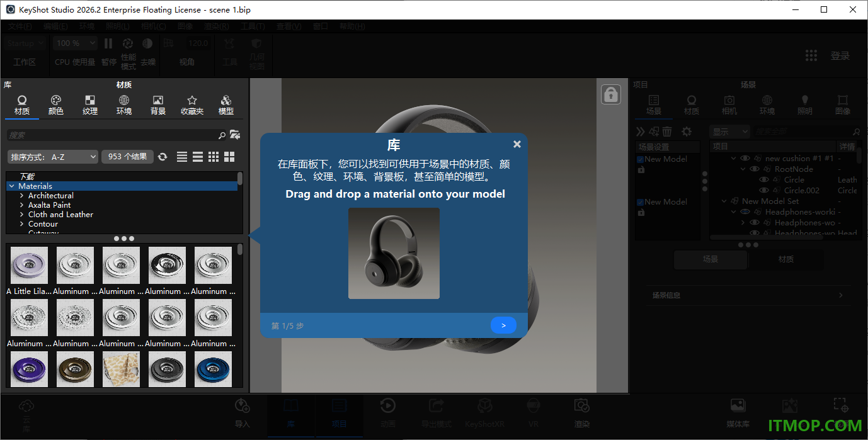Select the A Little Lilac material thumbnail

(x=29, y=266)
